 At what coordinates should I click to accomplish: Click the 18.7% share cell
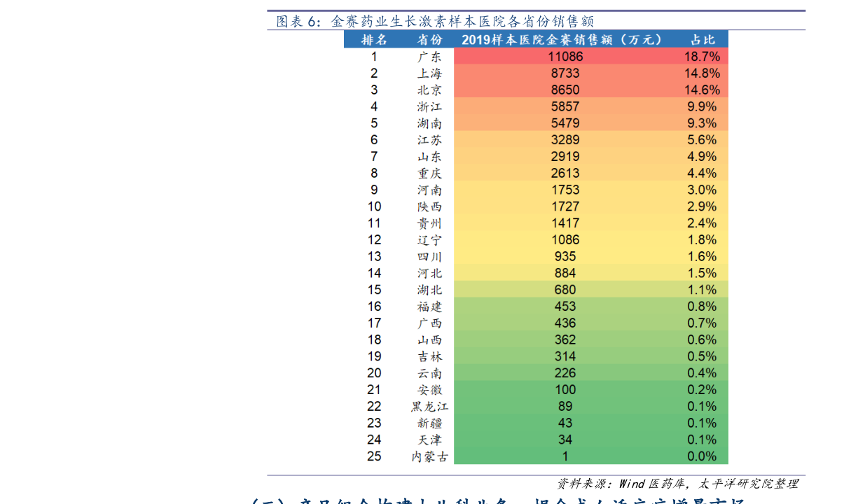pyautogui.click(x=702, y=57)
